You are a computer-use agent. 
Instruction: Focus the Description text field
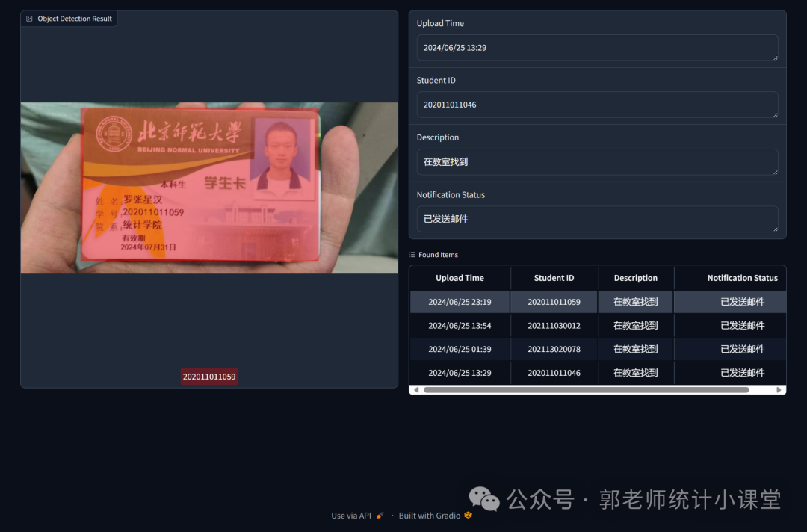pos(597,162)
